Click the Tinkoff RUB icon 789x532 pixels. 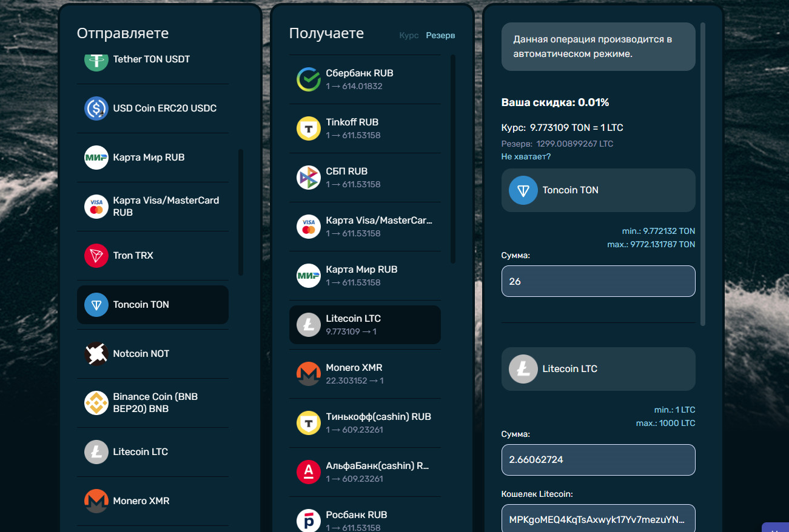[308, 128]
